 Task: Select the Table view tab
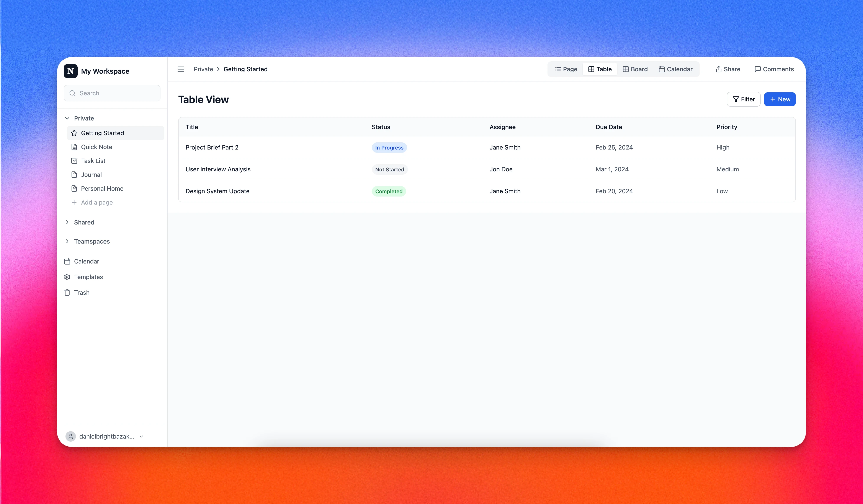(600, 69)
